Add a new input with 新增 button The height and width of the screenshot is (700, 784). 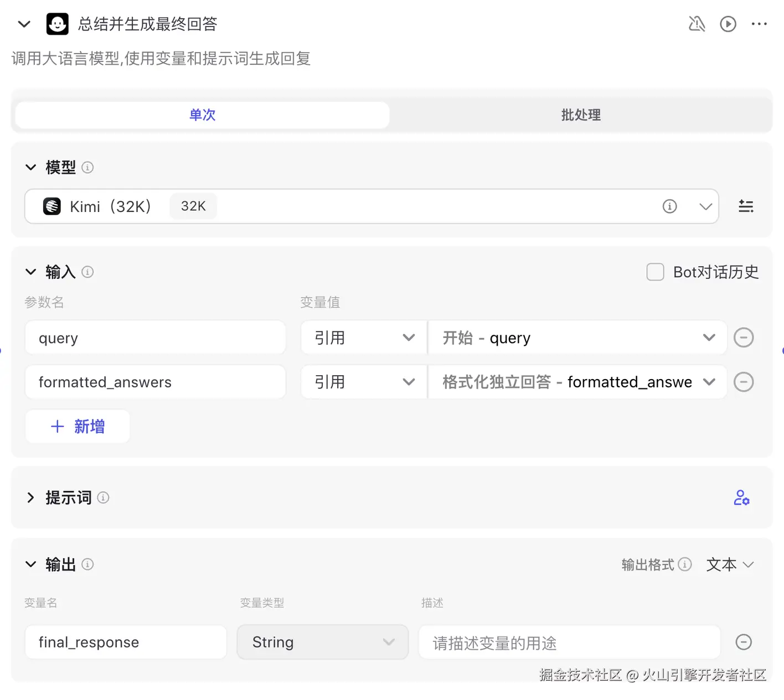click(78, 426)
